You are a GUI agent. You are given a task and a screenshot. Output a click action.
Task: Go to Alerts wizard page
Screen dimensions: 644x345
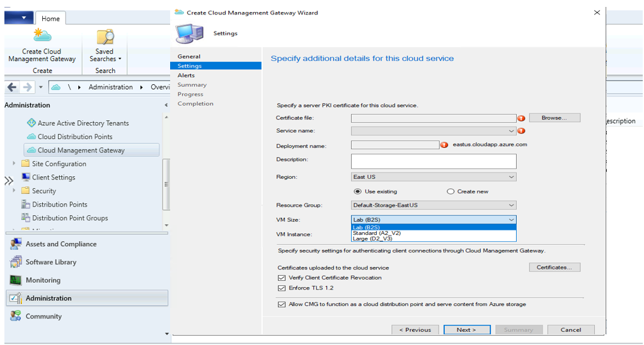pyautogui.click(x=186, y=75)
